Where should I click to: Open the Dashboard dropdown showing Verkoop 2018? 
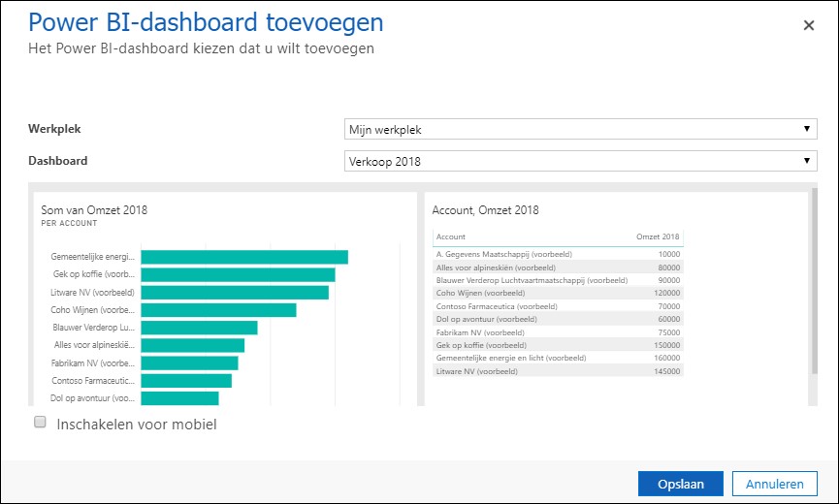580,162
